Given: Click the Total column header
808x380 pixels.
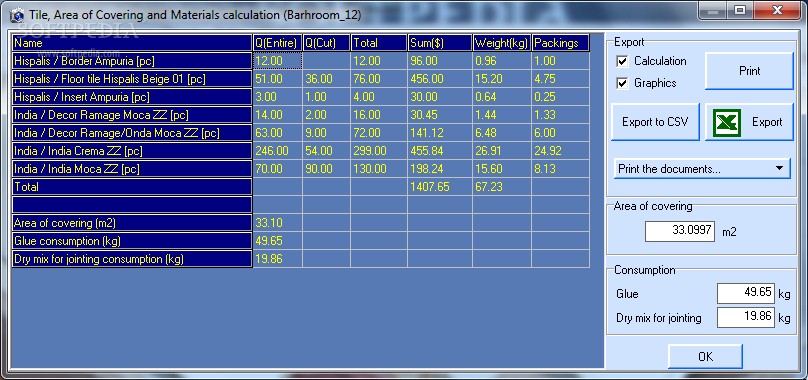Looking at the screenshot, I should [x=379, y=43].
